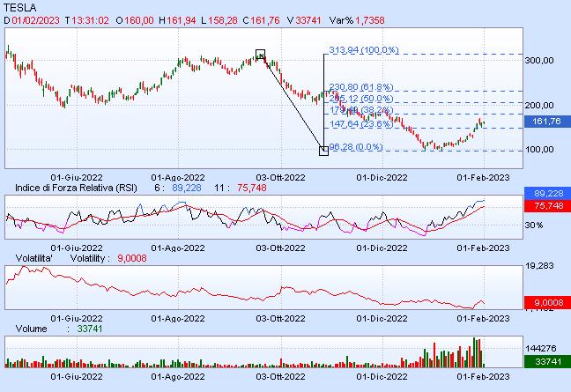The image size is (571, 392).
Task: Click 03-Ott-2022 under the volume panel
Action: point(280,376)
